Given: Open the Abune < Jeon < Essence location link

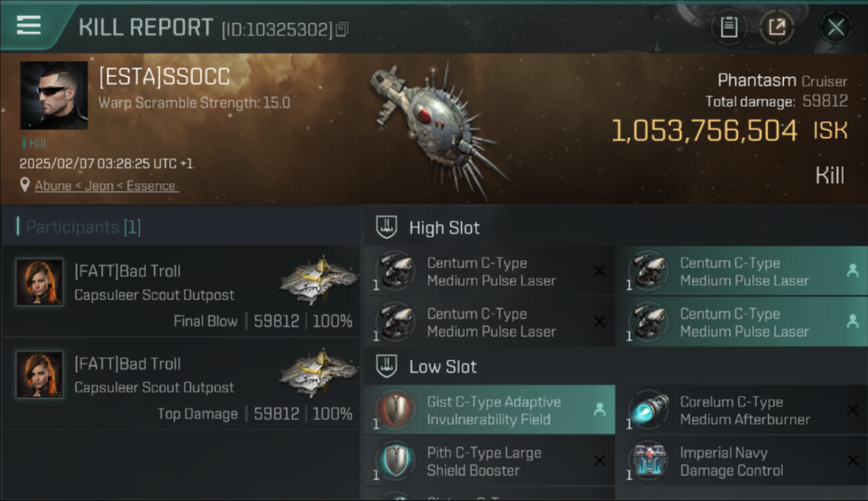Looking at the screenshot, I should [106, 186].
